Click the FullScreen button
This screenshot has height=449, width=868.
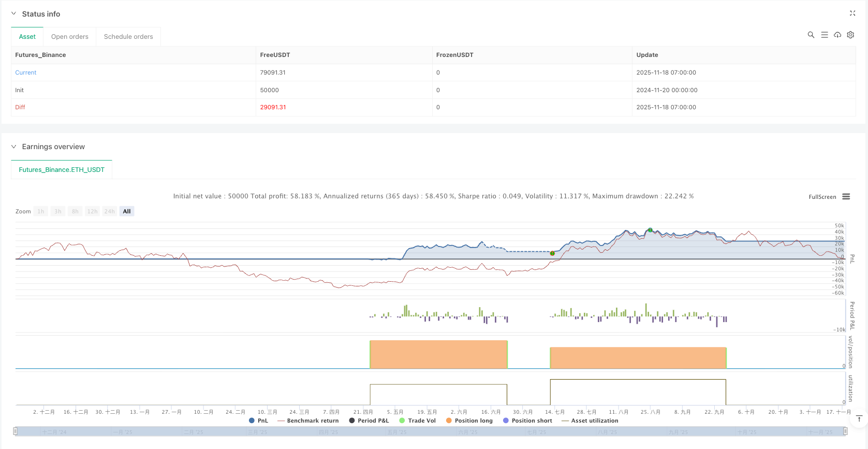click(822, 197)
